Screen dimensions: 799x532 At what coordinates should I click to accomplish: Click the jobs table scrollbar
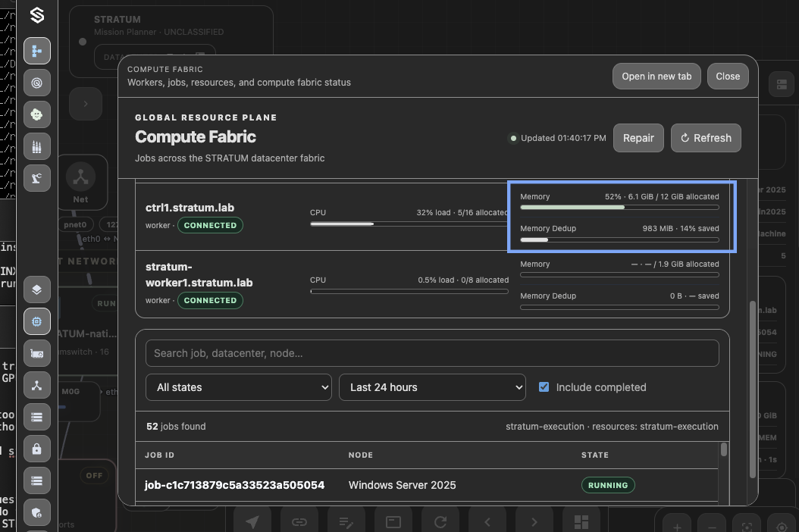(x=724, y=449)
